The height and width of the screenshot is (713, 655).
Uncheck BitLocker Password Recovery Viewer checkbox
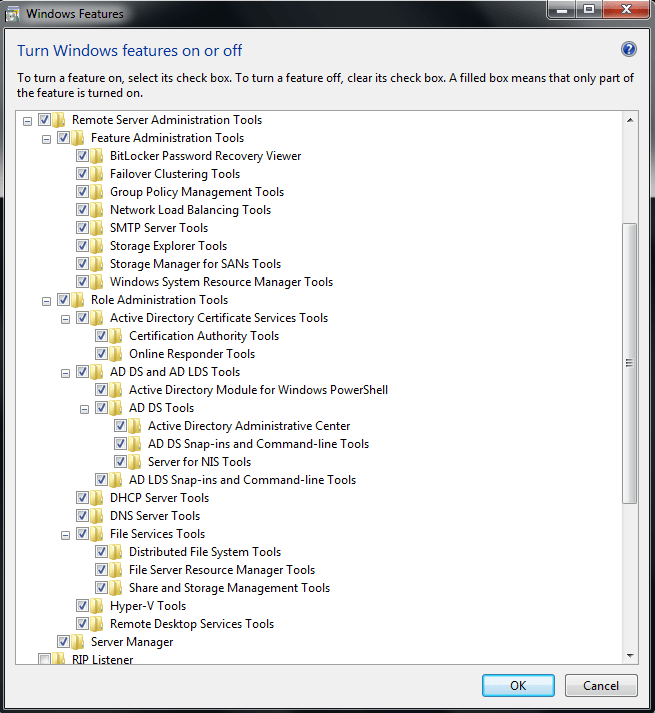coord(82,156)
